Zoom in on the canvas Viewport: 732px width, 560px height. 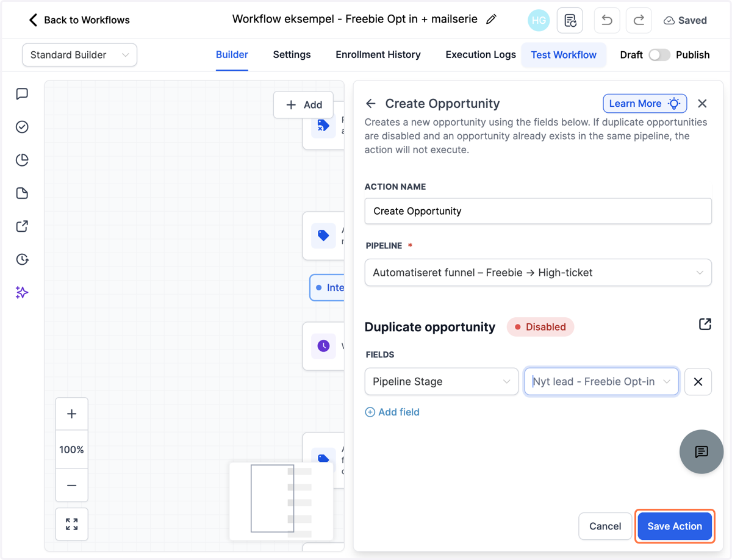pyautogui.click(x=71, y=414)
